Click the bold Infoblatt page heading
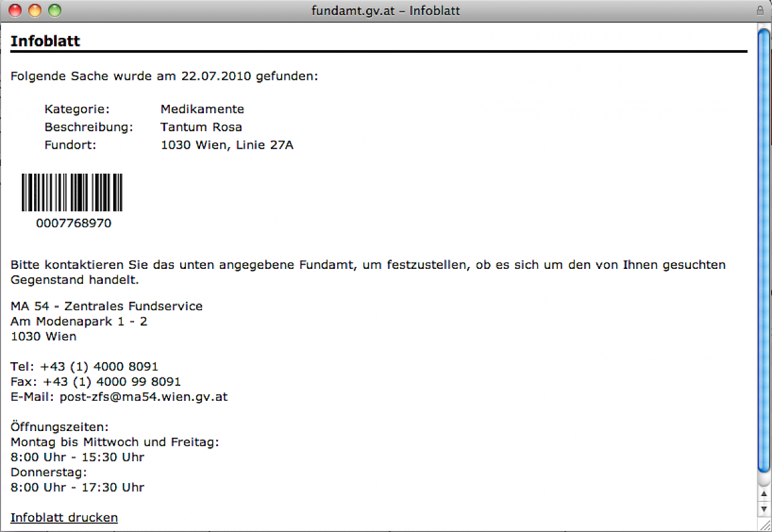Image resolution: width=772 pixels, height=532 pixels. [x=45, y=41]
